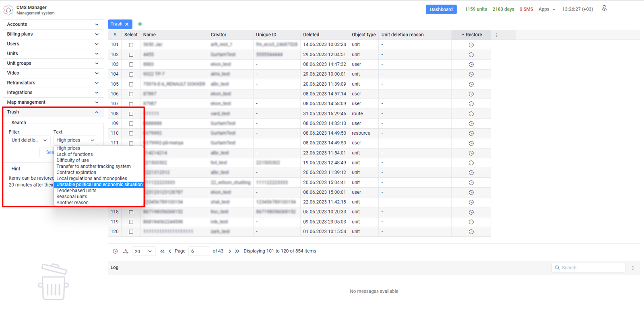The width and height of the screenshot is (644, 312).
Task: Expand the Users section
Action: tap(53, 44)
